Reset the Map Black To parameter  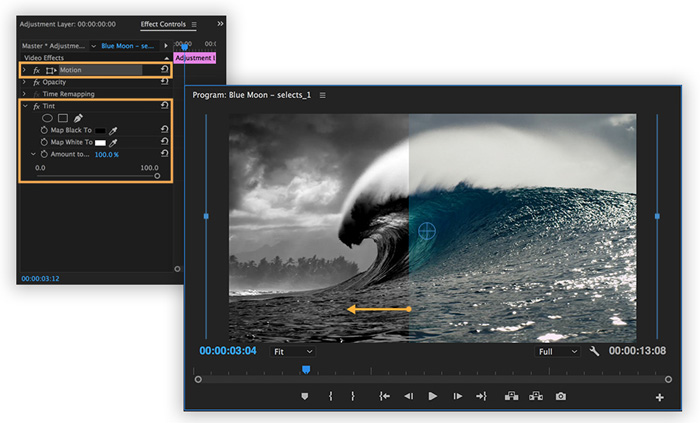(x=164, y=129)
